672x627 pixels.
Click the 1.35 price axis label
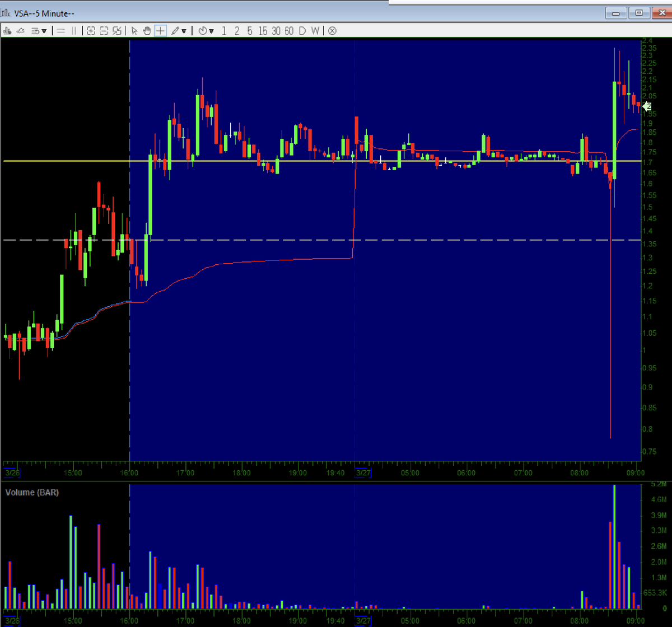click(651, 245)
